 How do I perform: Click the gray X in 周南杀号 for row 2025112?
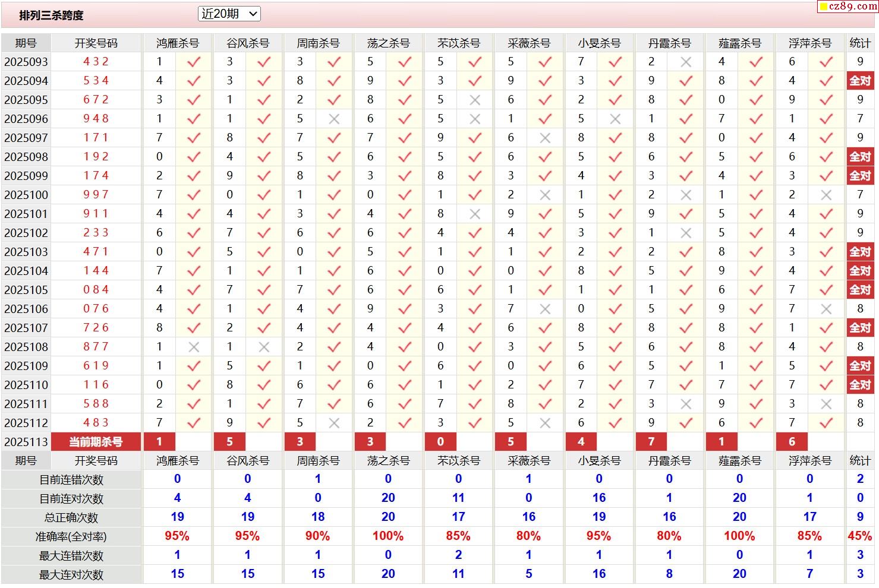[x=334, y=423]
